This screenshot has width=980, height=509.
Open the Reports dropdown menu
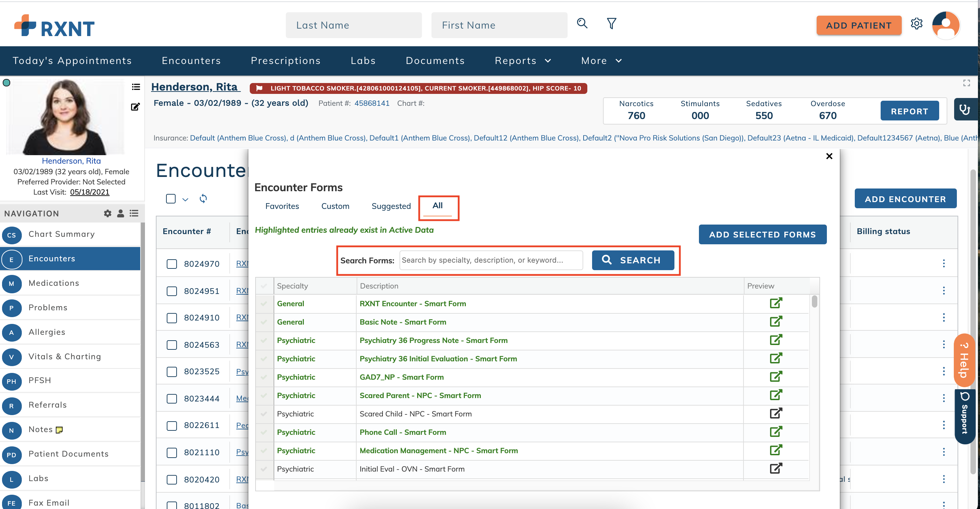coord(523,61)
